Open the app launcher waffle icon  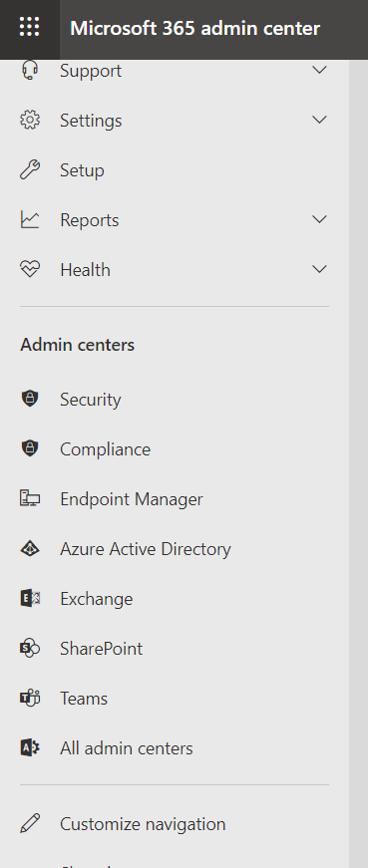point(29,27)
